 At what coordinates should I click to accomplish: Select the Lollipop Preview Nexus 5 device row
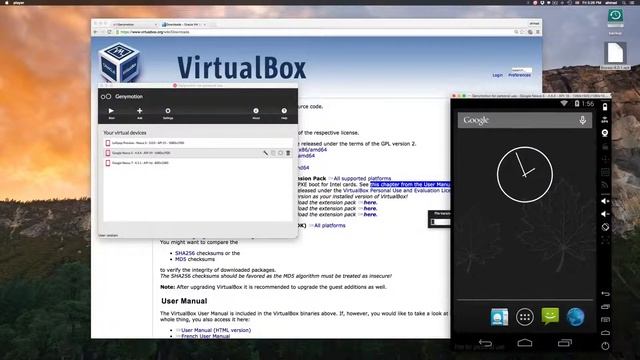click(x=198, y=143)
